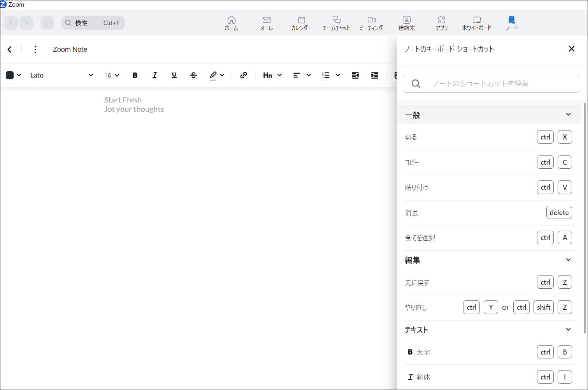Open the アプリ tab
588x390 pixels.
pyautogui.click(x=442, y=23)
